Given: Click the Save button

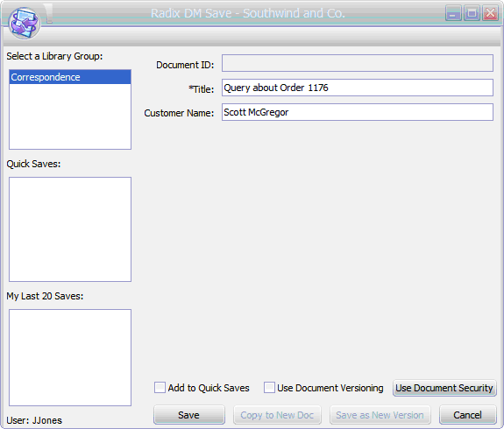Looking at the screenshot, I should pyautogui.click(x=189, y=415).
